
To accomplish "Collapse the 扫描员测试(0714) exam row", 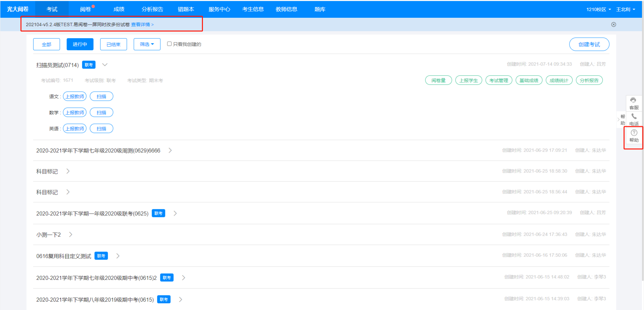I will point(105,65).
